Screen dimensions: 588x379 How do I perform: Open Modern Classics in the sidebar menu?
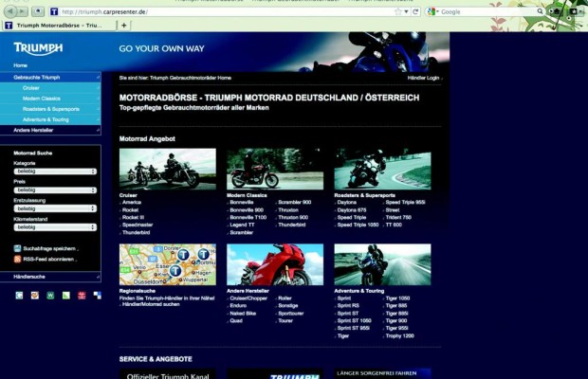[x=50, y=99]
